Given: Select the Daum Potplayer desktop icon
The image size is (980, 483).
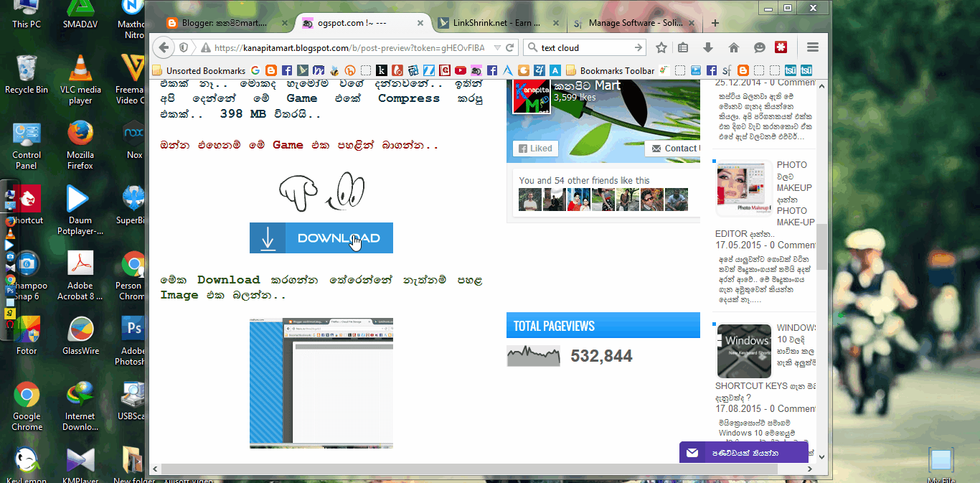Looking at the screenshot, I should [x=80, y=211].
